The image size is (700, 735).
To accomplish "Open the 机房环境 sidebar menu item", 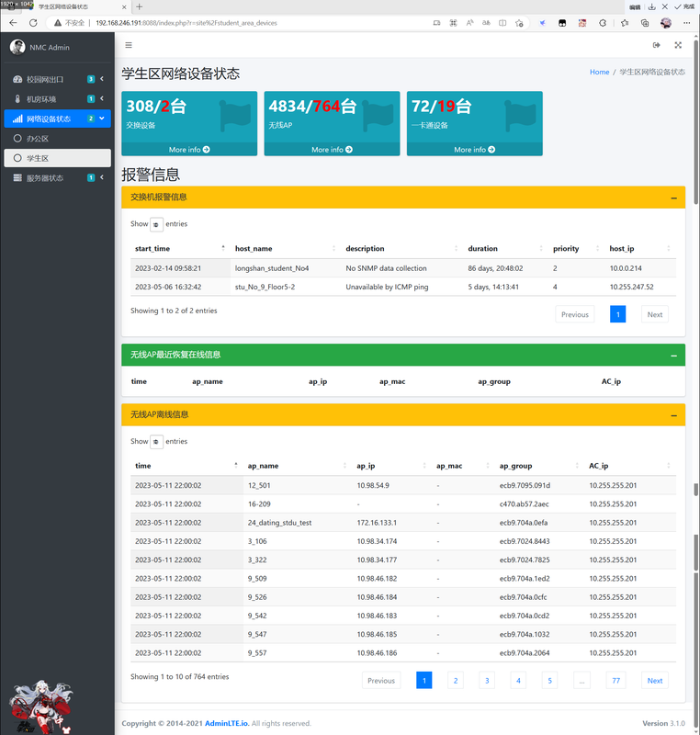I will (57, 99).
